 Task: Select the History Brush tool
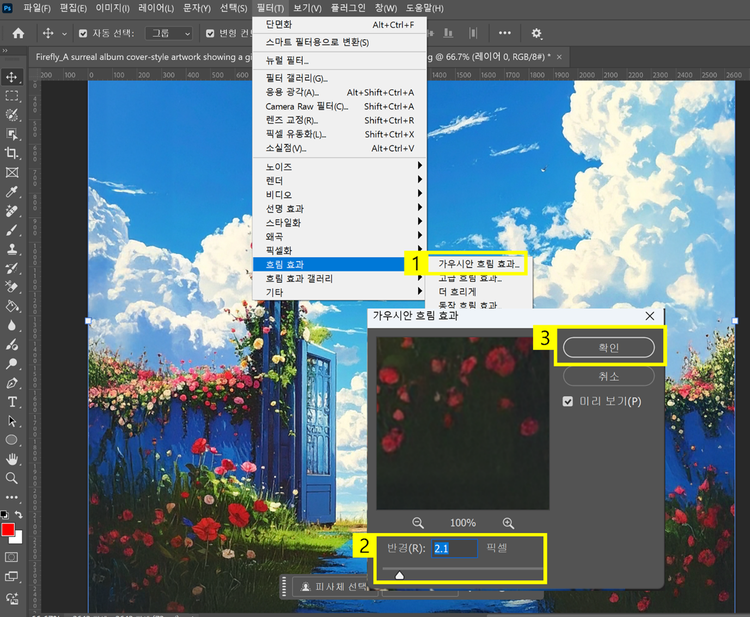(x=11, y=268)
